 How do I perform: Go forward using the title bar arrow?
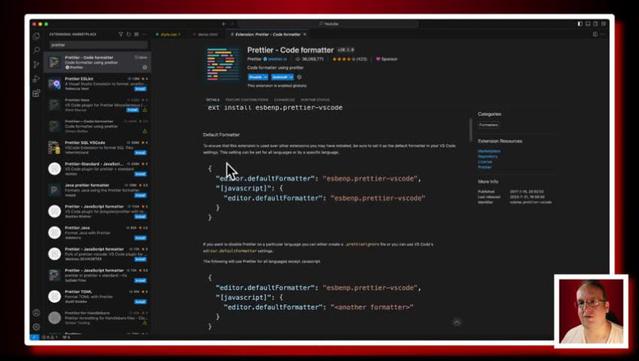tap(232, 24)
